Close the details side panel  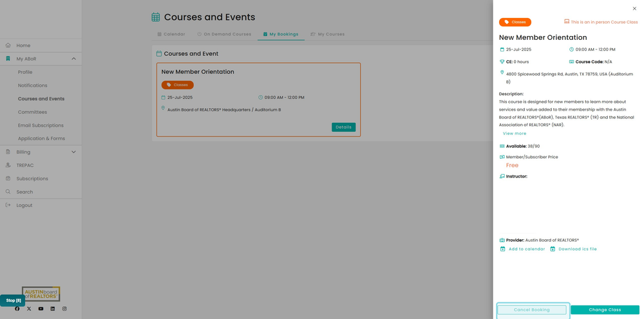pos(634,8)
